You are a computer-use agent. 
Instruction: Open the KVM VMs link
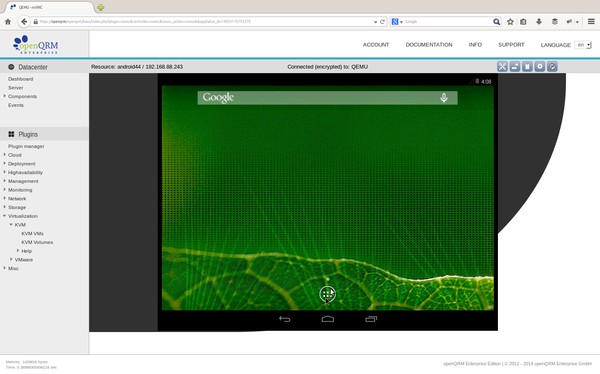pos(33,234)
